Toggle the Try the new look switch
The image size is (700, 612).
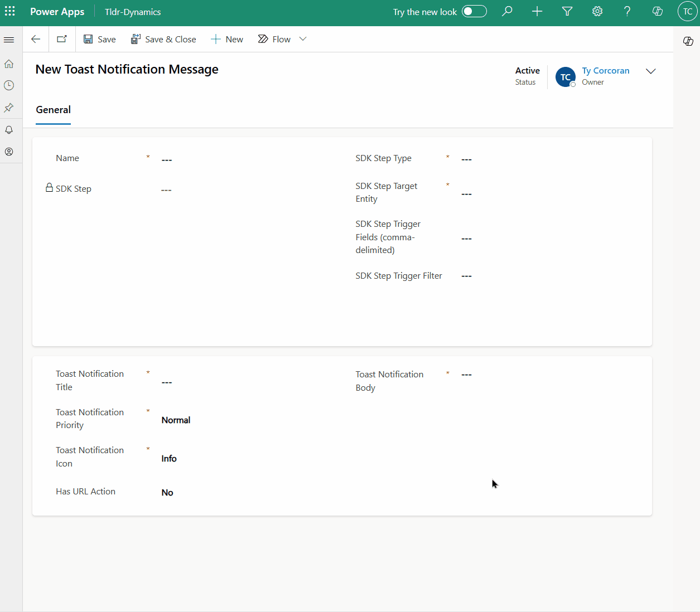coord(474,12)
